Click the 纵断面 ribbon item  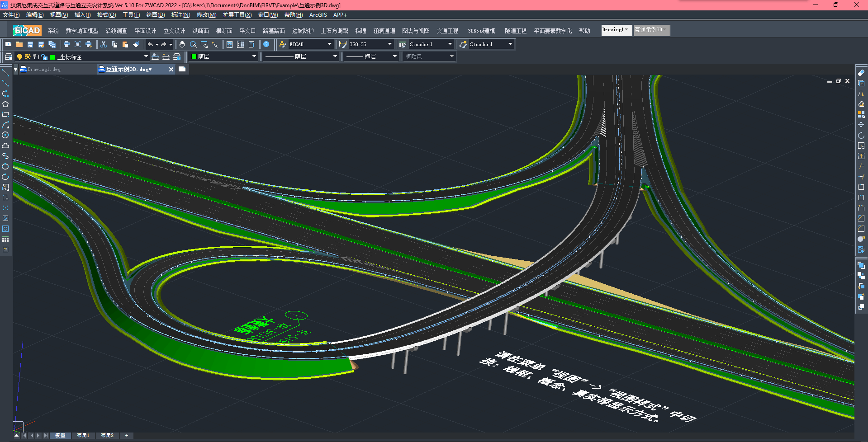[x=200, y=31]
